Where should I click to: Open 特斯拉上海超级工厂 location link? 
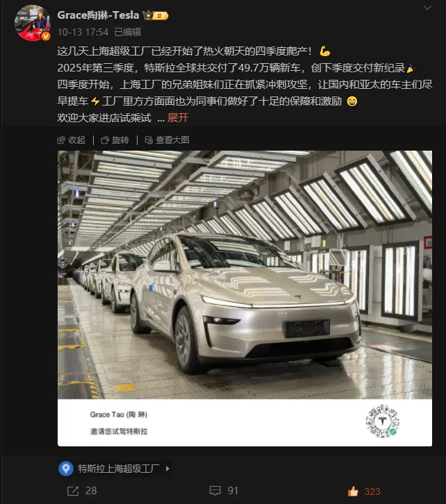click(x=118, y=469)
